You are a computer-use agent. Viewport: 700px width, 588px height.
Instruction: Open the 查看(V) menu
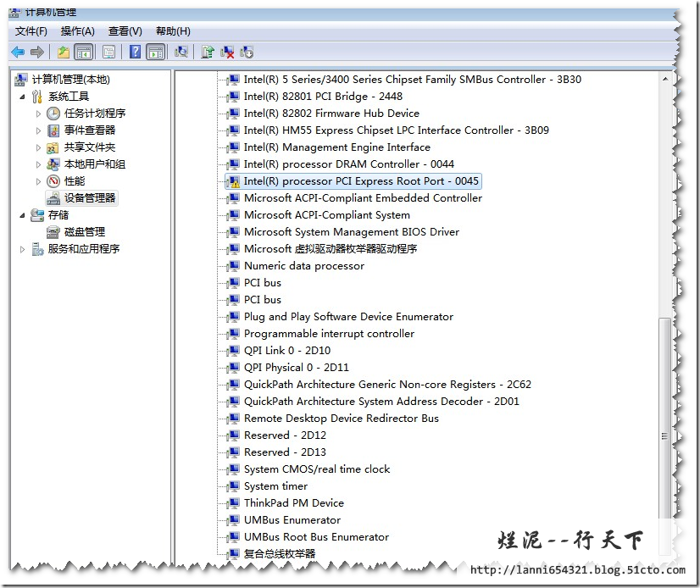click(125, 31)
